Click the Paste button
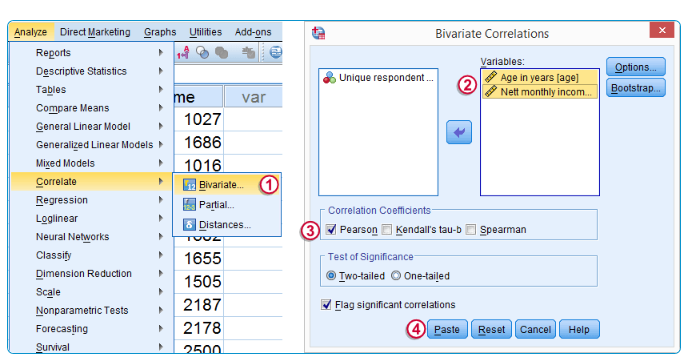This screenshot has height=362, width=689. pos(447,329)
